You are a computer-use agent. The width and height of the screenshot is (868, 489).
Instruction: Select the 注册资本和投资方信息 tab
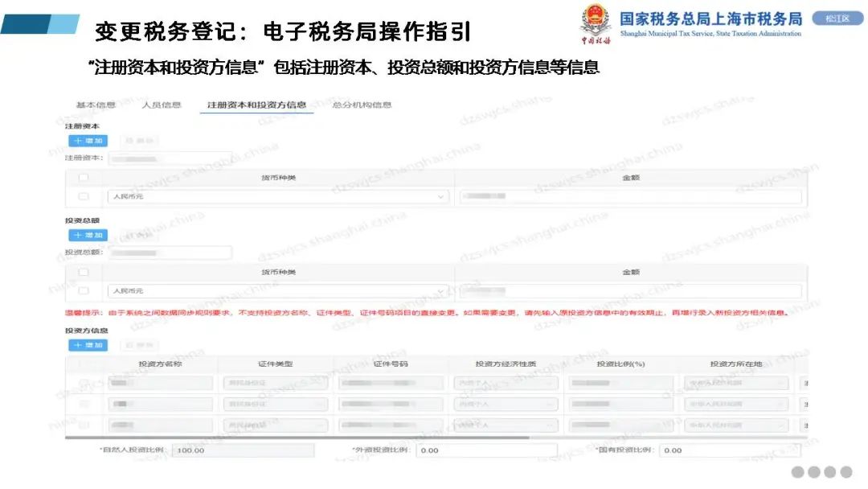pos(256,105)
